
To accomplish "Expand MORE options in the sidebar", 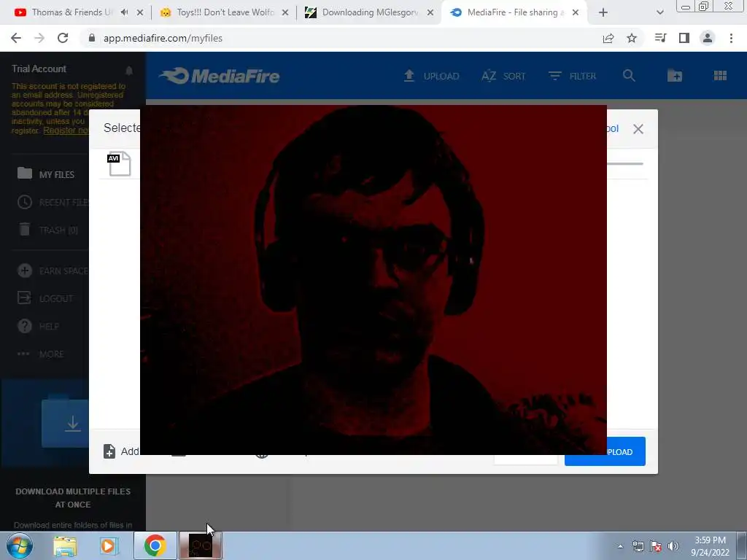I will click(x=41, y=354).
